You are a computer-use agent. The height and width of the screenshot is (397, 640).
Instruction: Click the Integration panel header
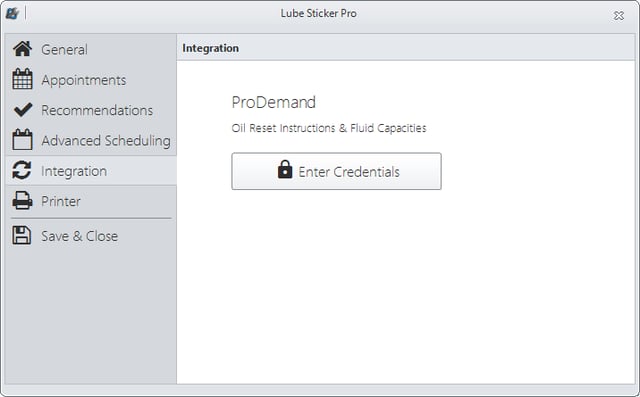[406, 48]
